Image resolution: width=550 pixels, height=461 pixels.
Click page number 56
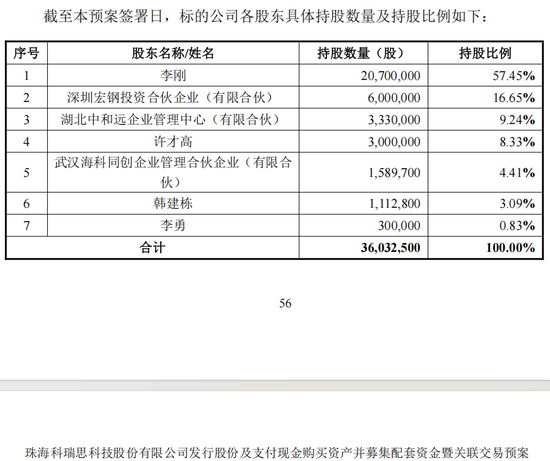pyautogui.click(x=285, y=303)
